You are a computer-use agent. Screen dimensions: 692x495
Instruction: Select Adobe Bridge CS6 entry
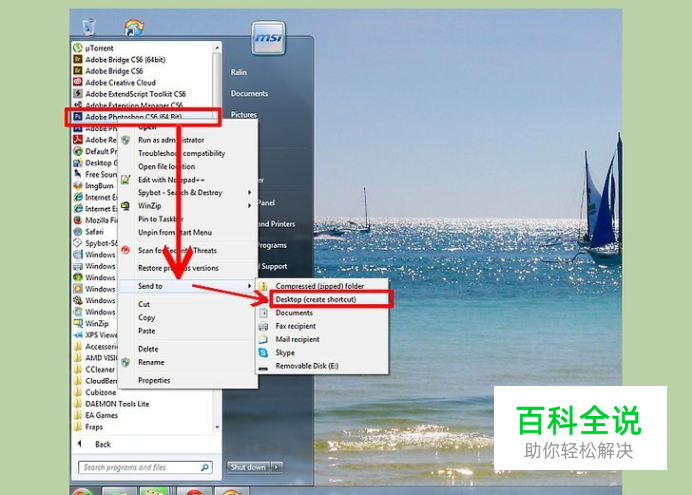[114, 71]
